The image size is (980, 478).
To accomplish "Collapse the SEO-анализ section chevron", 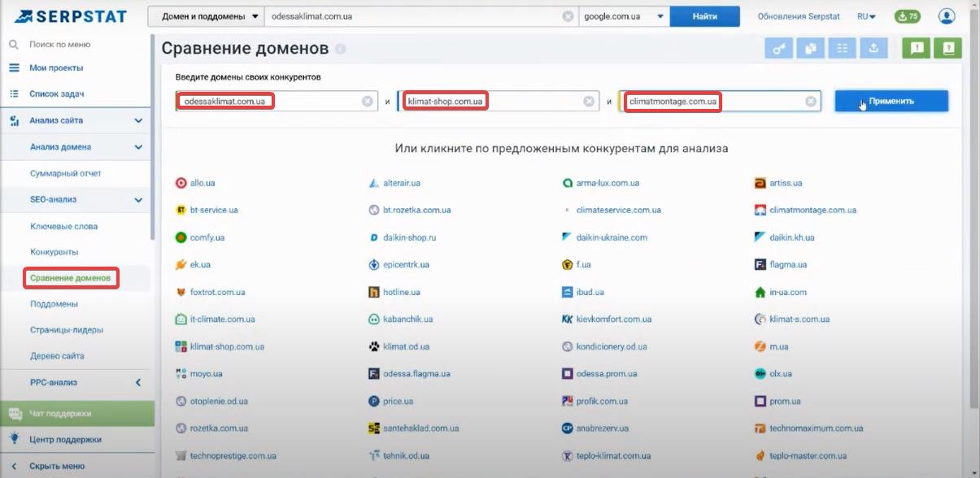I will [x=138, y=200].
